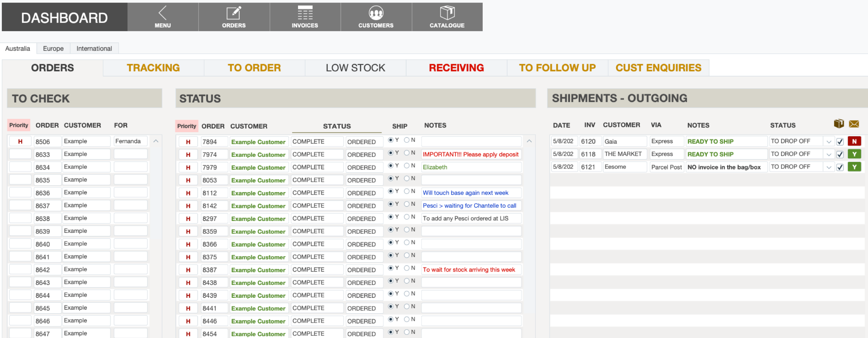Click the envelope icon above shipment statuses

pos(854,123)
